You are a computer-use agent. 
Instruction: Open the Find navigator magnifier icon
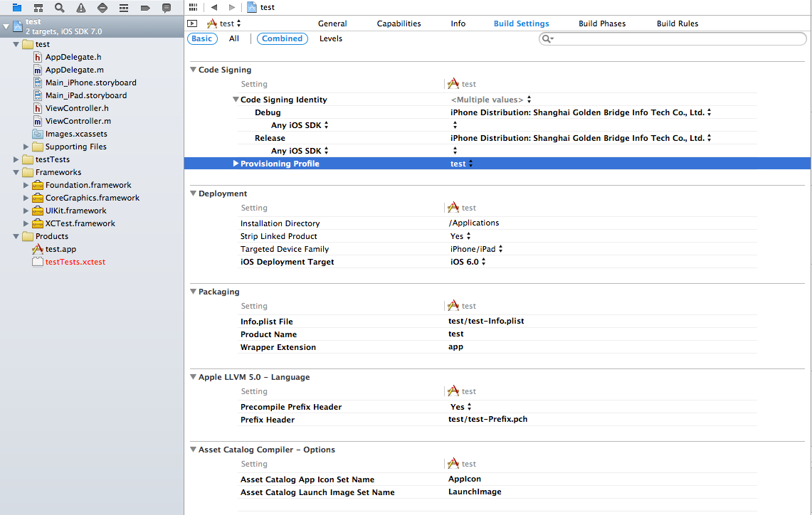pos(60,8)
